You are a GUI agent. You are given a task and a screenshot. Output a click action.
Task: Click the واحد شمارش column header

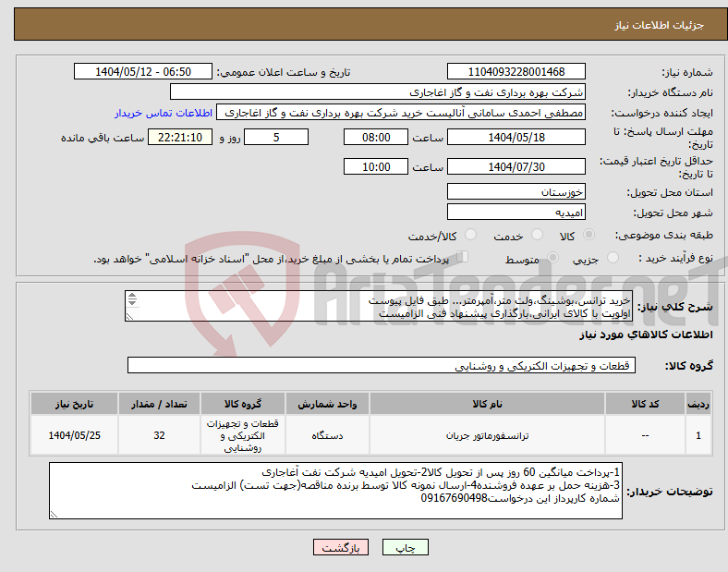click(327, 404)
